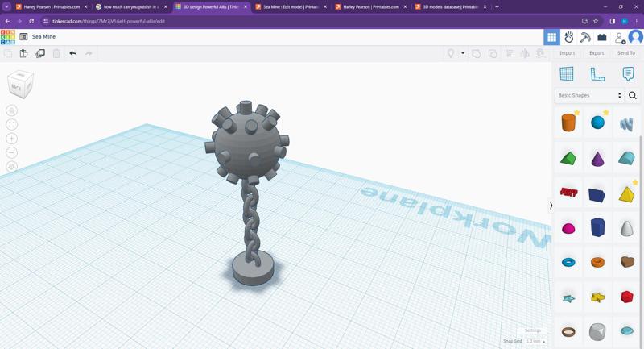
Task: Switch to the Sea Mine Edit model tab
Action: (291, 7)
